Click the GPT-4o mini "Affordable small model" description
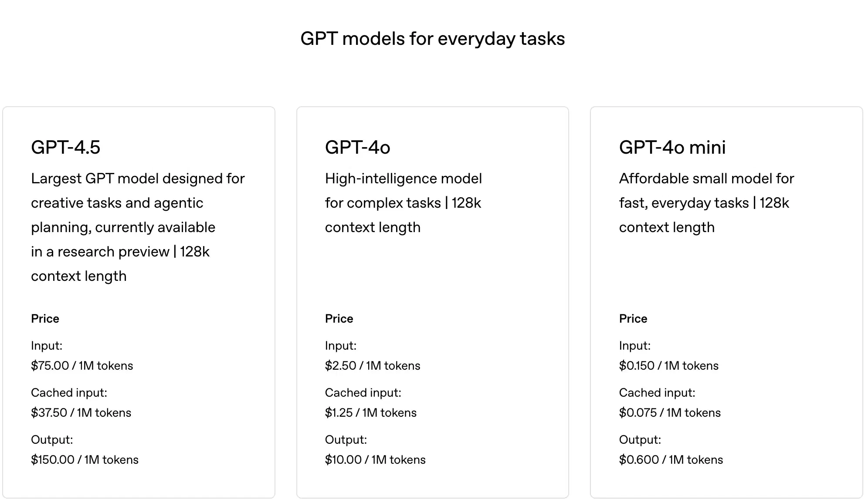This screenshot has height=499, width=868. 706,202
